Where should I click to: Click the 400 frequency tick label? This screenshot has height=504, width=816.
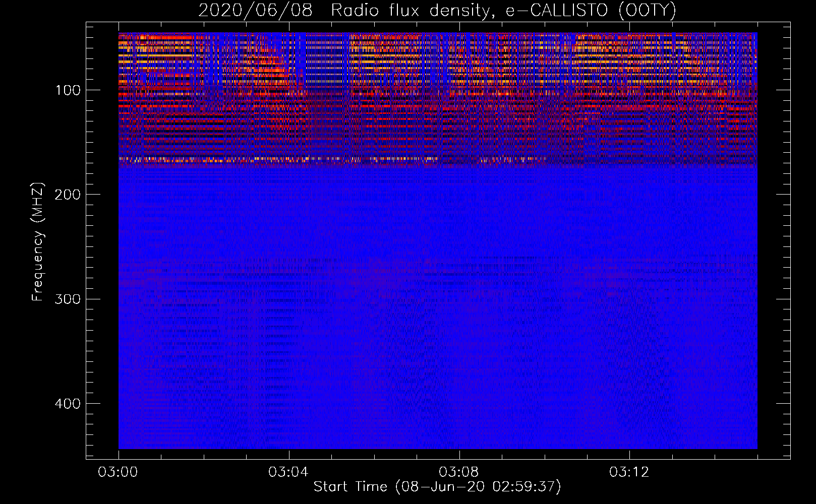[68, 404]
